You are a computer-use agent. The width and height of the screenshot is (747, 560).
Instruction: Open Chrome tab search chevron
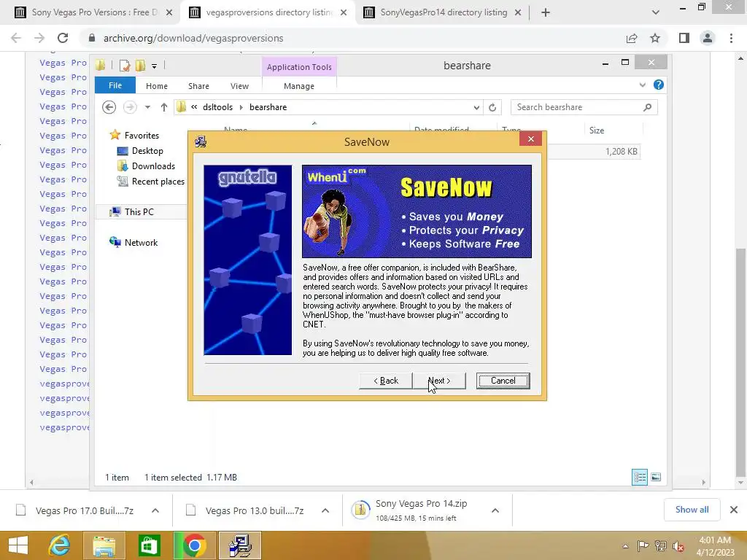[656, 12]
